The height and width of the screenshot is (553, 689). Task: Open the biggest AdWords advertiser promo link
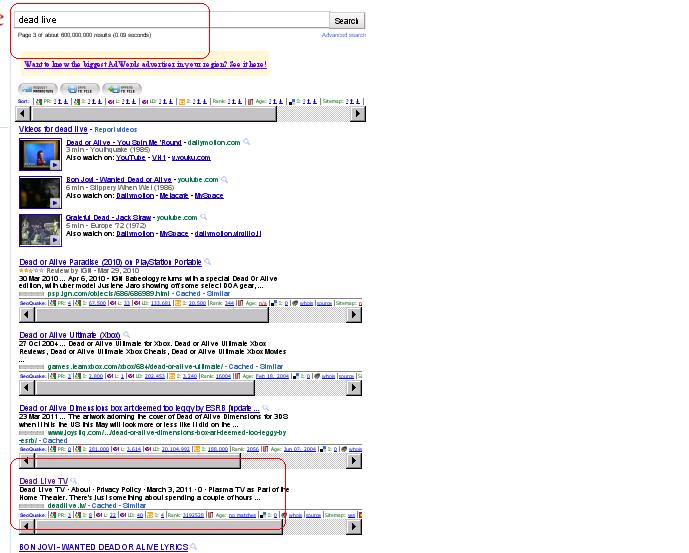(145, 64)
